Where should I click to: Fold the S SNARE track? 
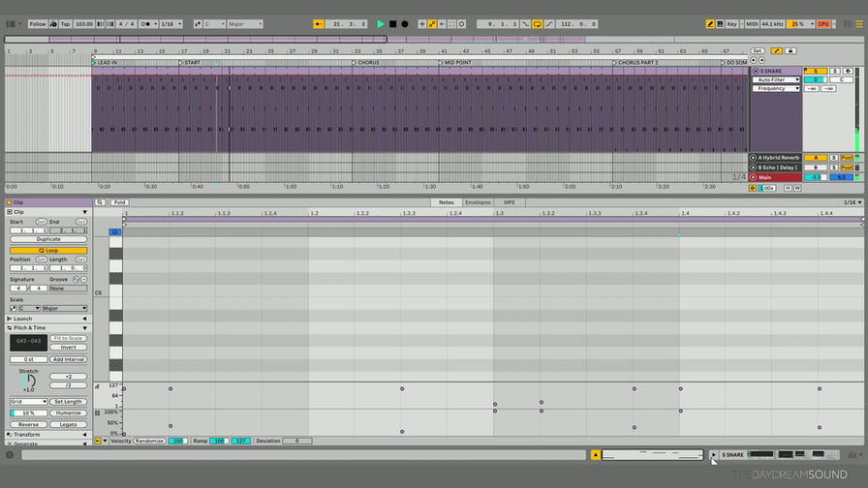click(756, 72)
